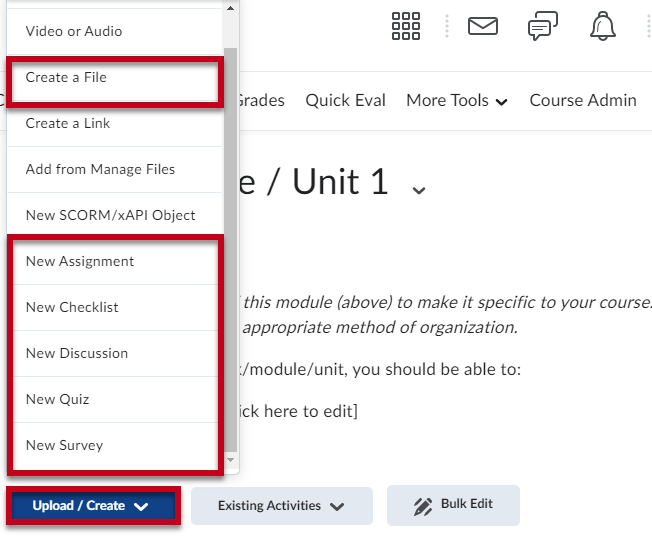Click the Bulk Edit pencil icon
Viewport: 652px width, 547px height.
click(422, 507)
